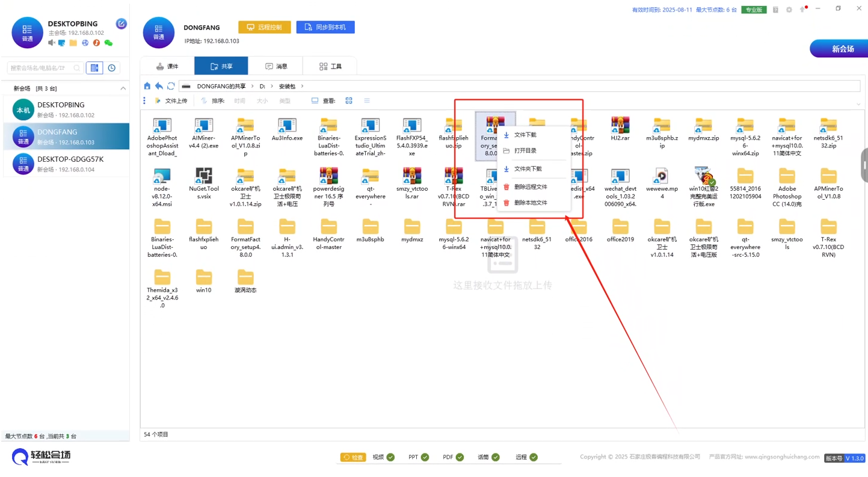Select the 漩涡动态 folder
The image size is (868, 477).
(x=245, y=282)
